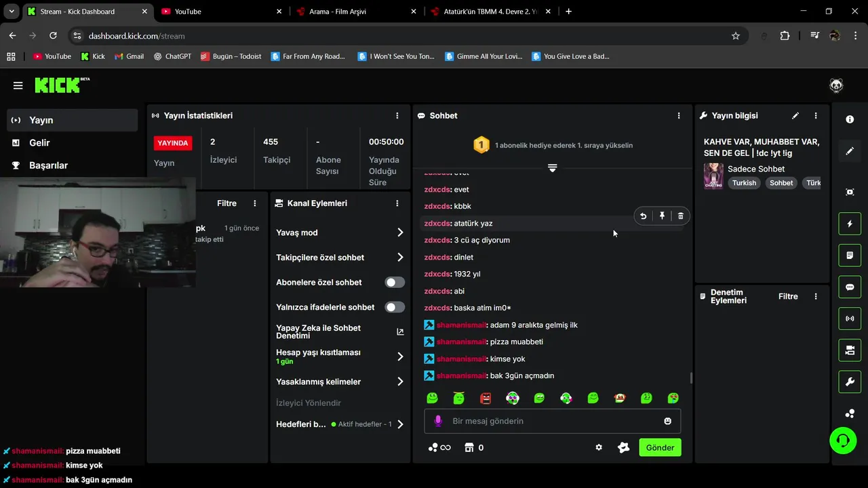Open Kanal Eylemleri three-dot menu
The image size is (868, 488).
pyautogui.click(x=397, y=203)
